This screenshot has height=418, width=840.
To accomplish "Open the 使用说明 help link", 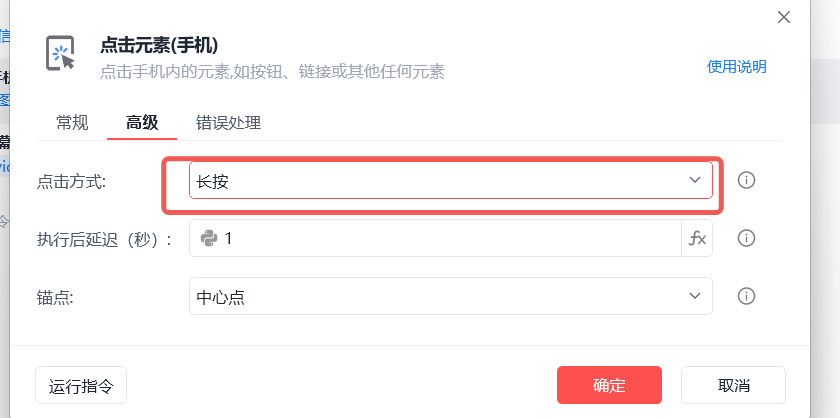I will [736, 67].
